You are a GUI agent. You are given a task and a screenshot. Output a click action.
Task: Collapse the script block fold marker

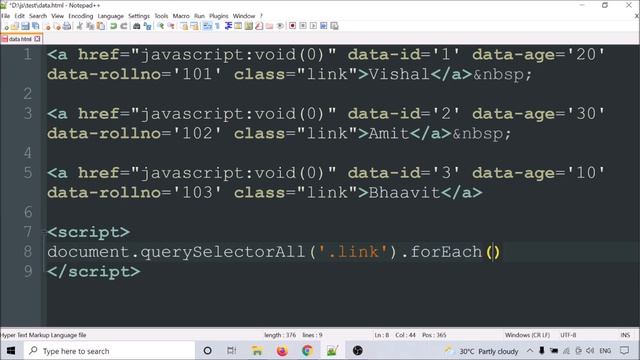[44, 232]
